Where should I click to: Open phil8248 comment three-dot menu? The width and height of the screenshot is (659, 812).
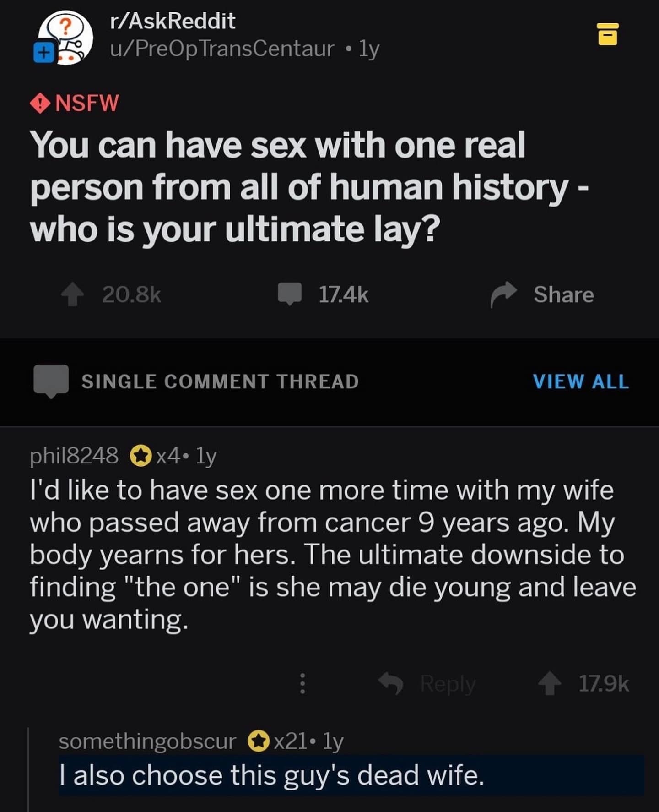302,683
